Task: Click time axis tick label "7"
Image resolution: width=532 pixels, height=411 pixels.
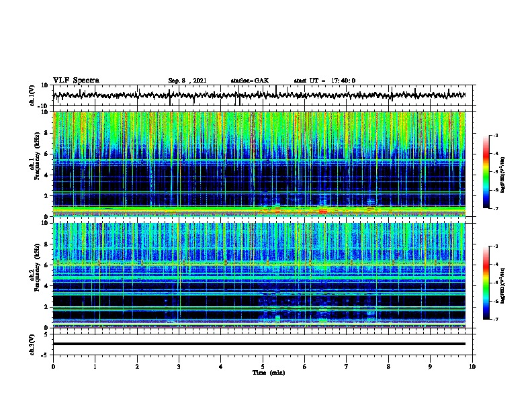Action: pyautogui.click(x=347, y=366)
